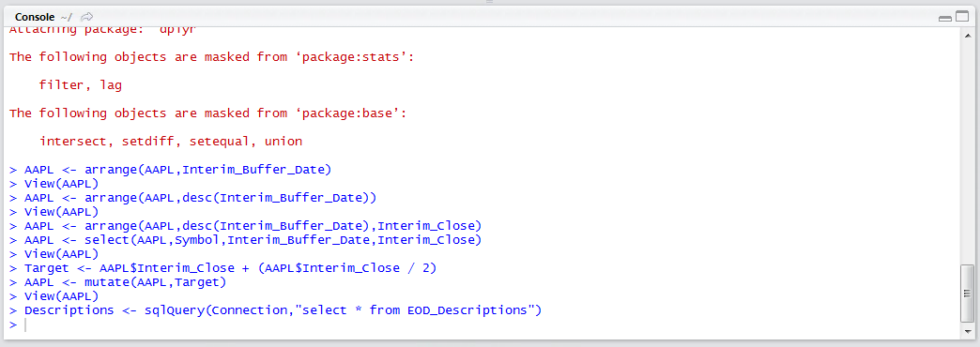Click the ~/ working directory path label
The image size is (980, 347).
[x=67, y=17]
